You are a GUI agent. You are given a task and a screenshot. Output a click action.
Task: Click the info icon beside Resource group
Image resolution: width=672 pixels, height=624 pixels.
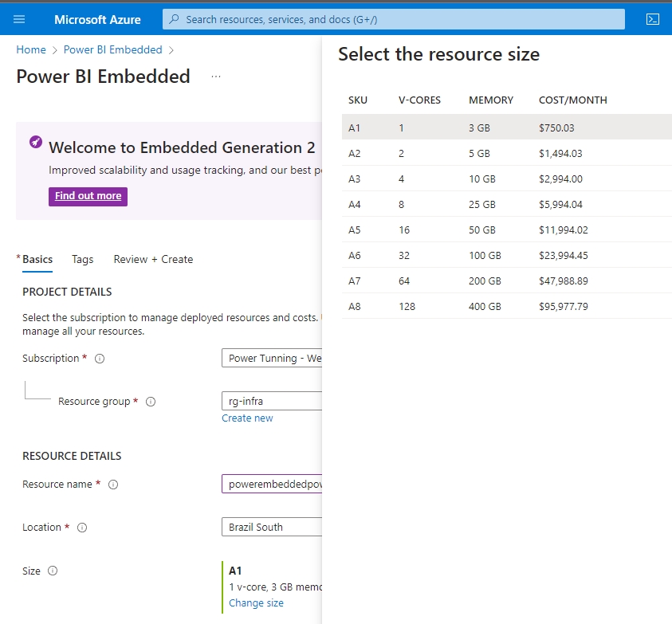tap(151, 402)
